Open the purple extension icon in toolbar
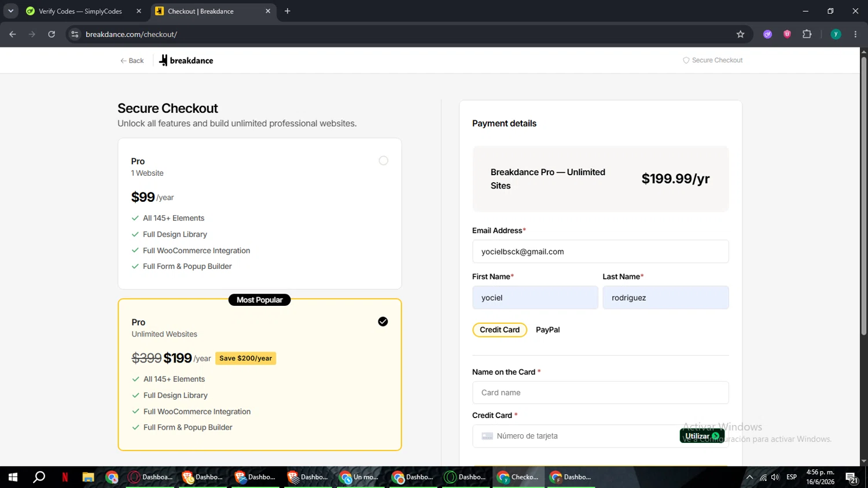 pos(767,34)
